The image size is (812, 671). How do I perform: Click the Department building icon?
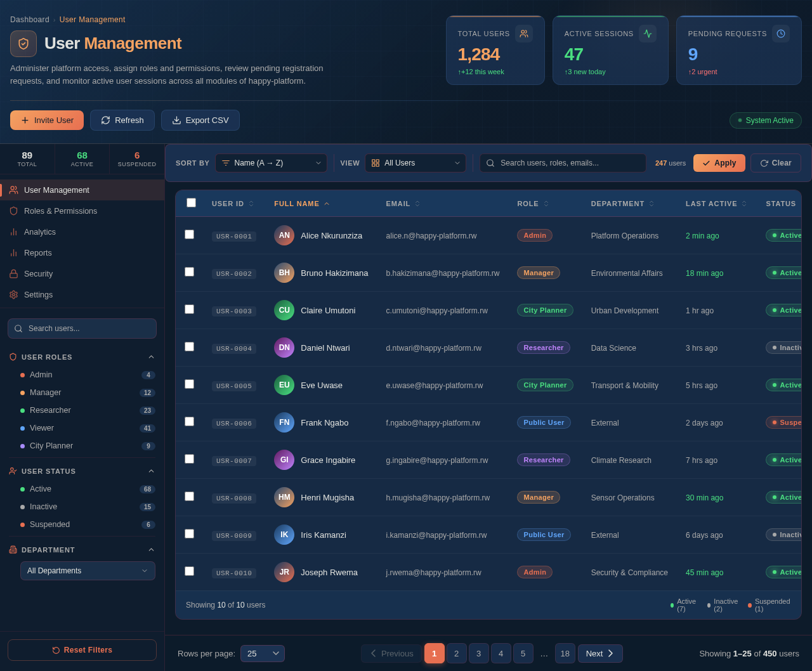pyautogui.click(x=13, y=550)
